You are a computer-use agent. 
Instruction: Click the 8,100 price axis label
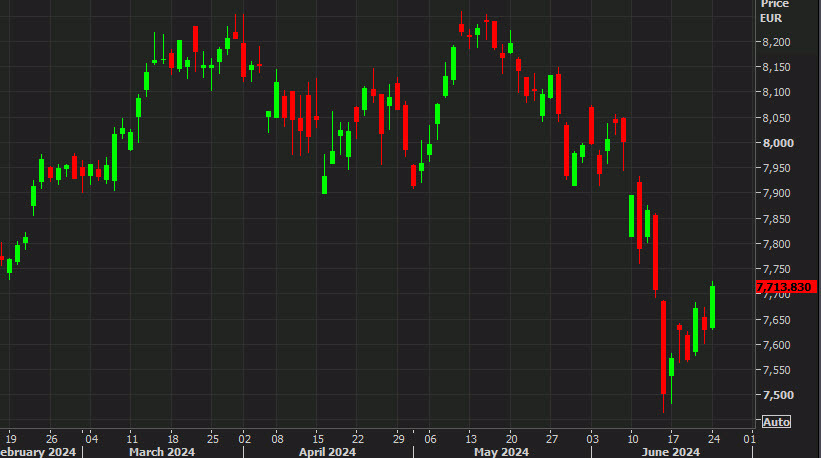tap(776, 92)
